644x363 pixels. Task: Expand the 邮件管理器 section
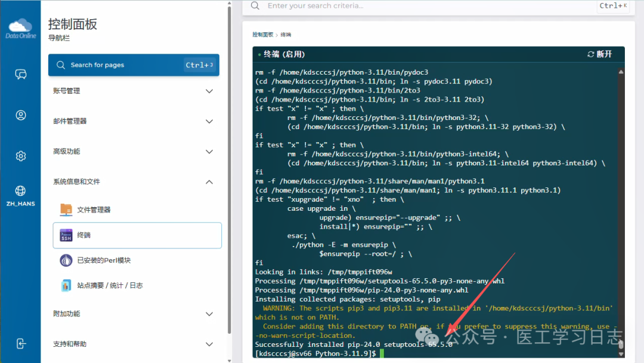coord(209,121)
